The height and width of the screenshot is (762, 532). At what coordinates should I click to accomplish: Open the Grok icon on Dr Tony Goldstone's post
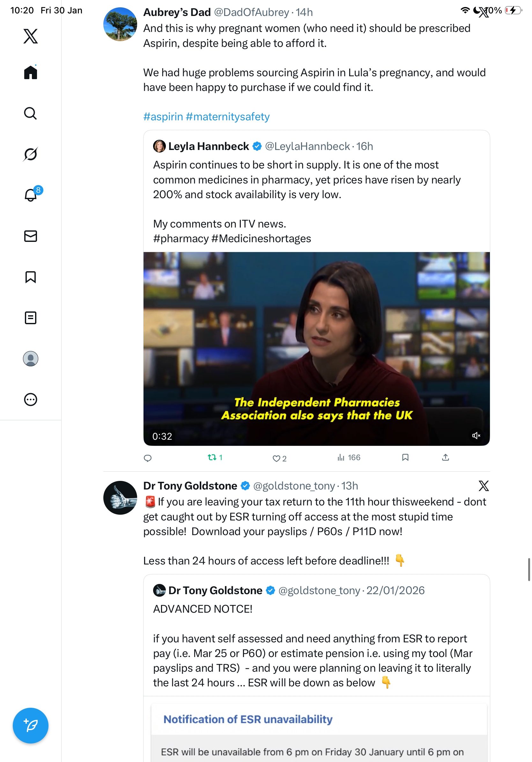pyautogui.click(x=483, y=486)
